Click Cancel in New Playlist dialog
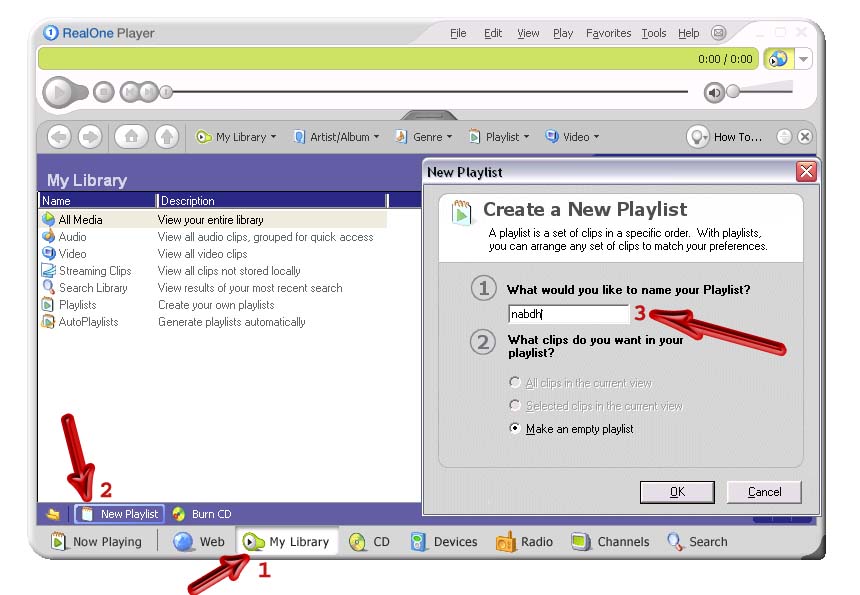 tap(764, 492)
